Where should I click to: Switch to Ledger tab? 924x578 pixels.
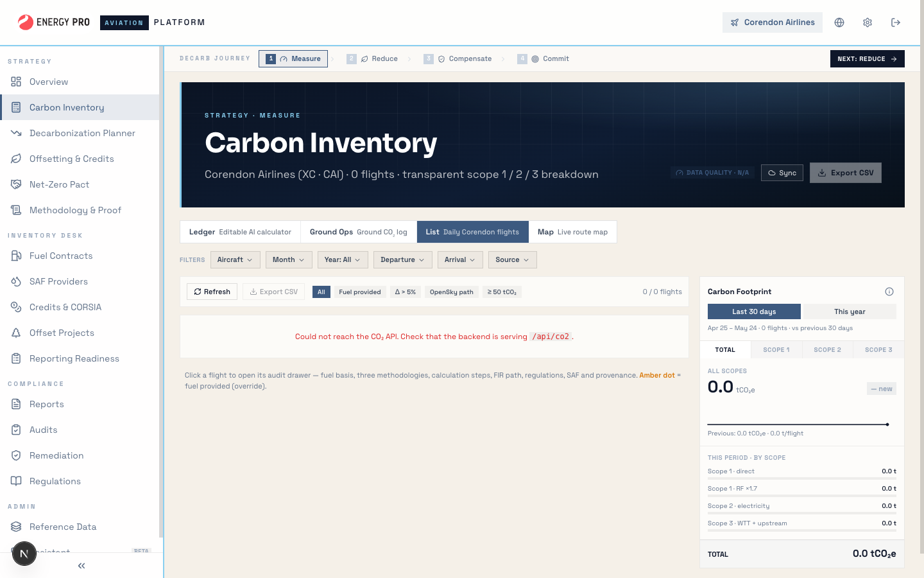coord(240,232)
